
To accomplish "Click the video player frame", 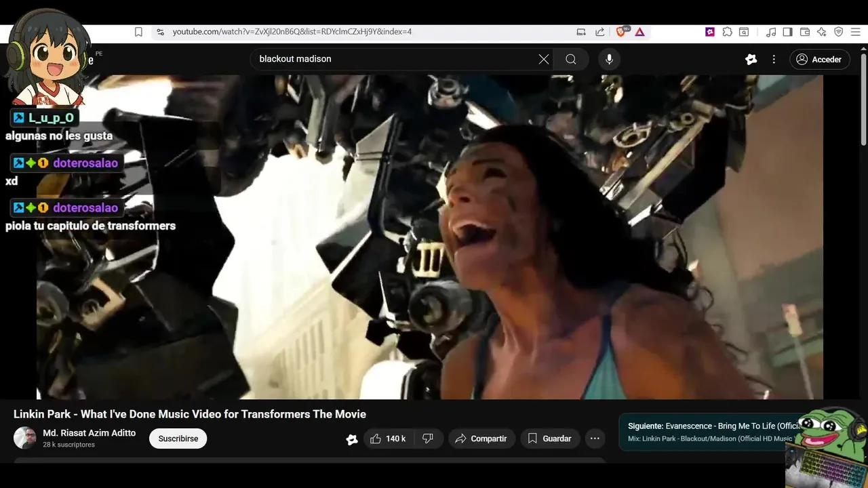I will tap(430, 237).
